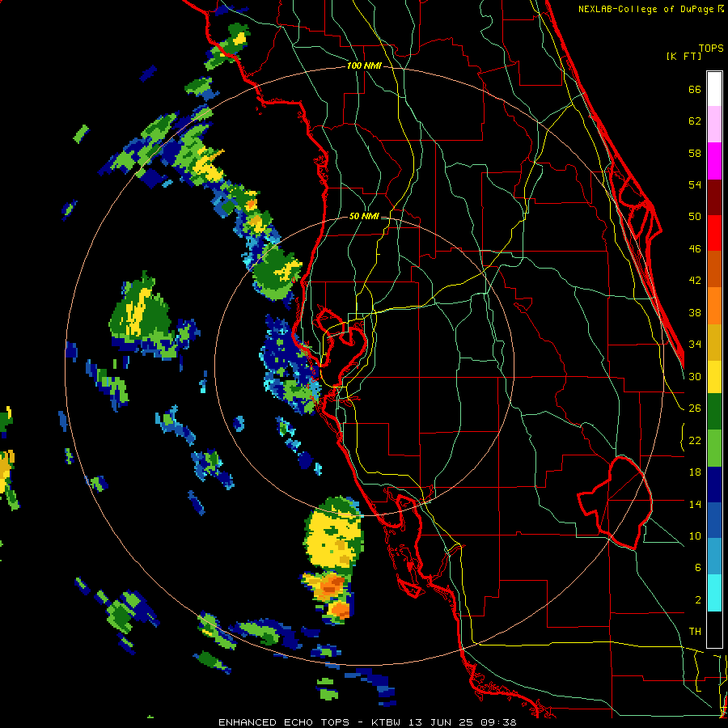Click the ENHANCED ECHO TOPS caption text
The width and height of the screenshot is (728, 728).
284,722
